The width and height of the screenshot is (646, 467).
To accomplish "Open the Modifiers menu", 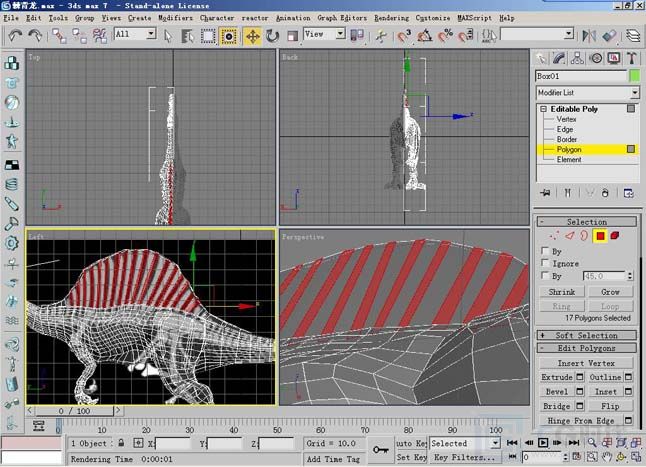I will tap(175, 18).
